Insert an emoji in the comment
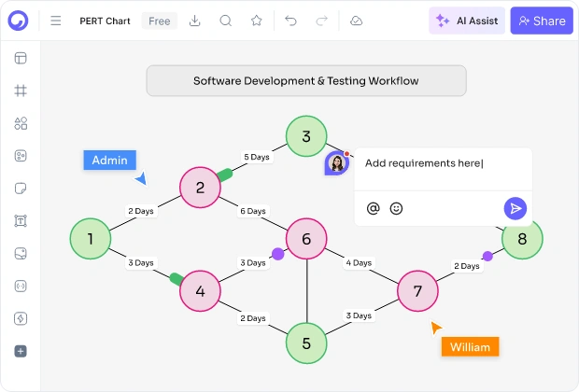Image resolution: width=579 pixels, height=392 pixels. coord(396,208)
